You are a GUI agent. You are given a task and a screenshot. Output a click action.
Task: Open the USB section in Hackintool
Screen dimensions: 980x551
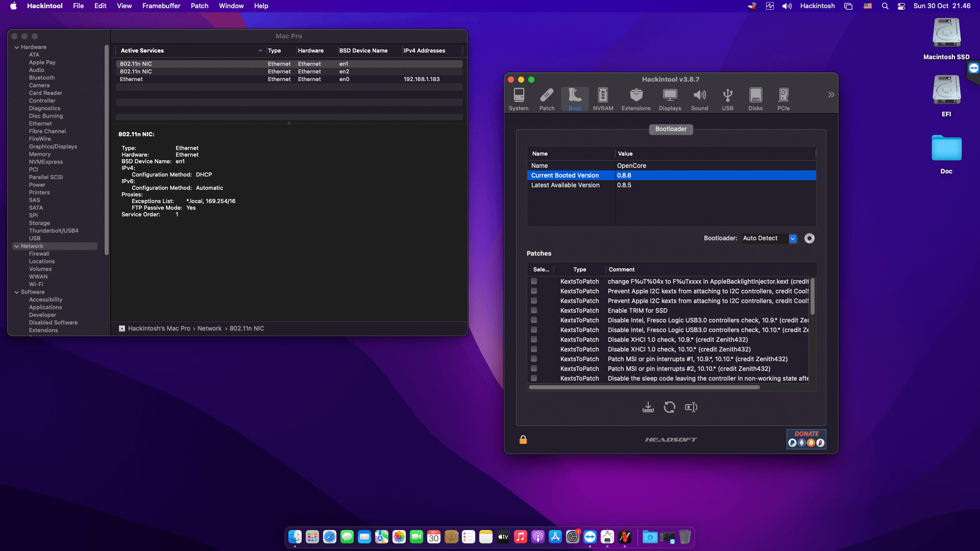coord(727,99)
